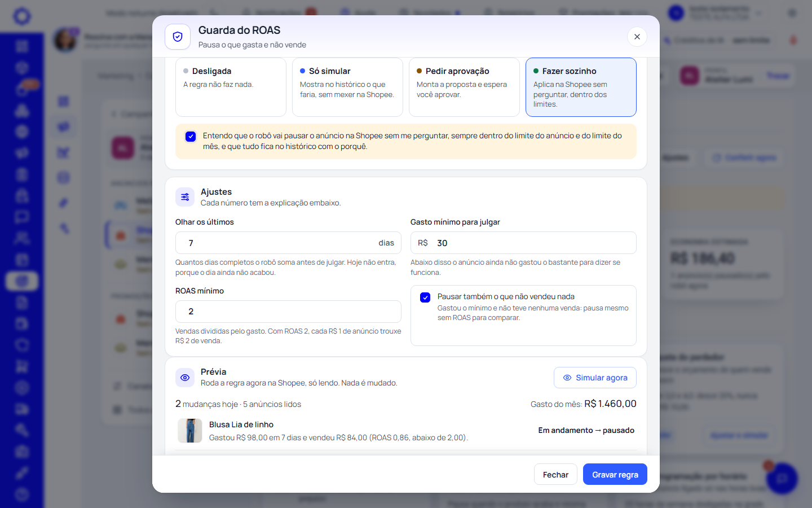The image size is (812, 508).
Task: Close the Guarda do ROAS dialog
Action: coord(637,37)
